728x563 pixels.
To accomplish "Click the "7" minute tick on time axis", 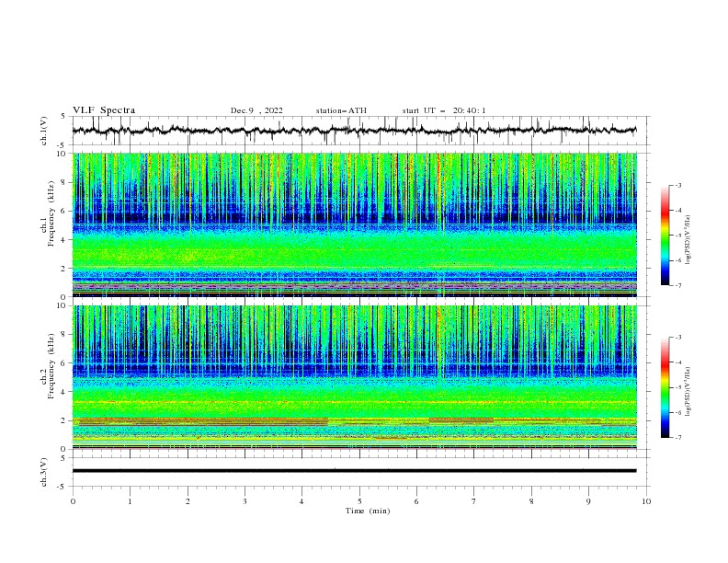I will coord(474,501).
